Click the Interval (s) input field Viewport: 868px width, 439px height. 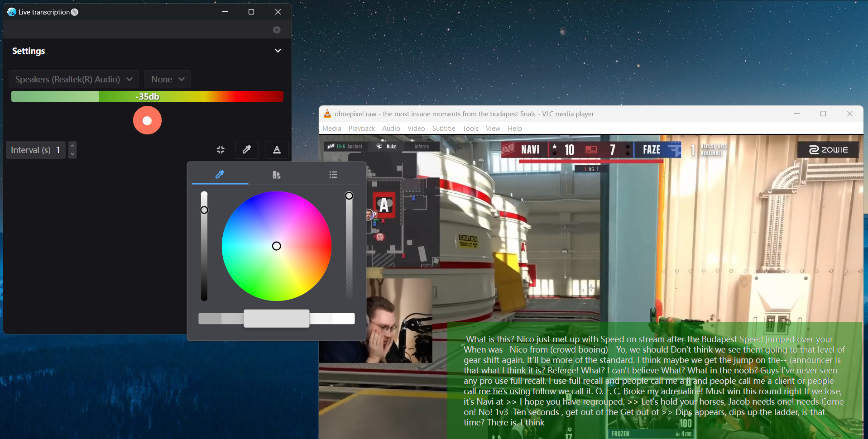coord(36,150)
